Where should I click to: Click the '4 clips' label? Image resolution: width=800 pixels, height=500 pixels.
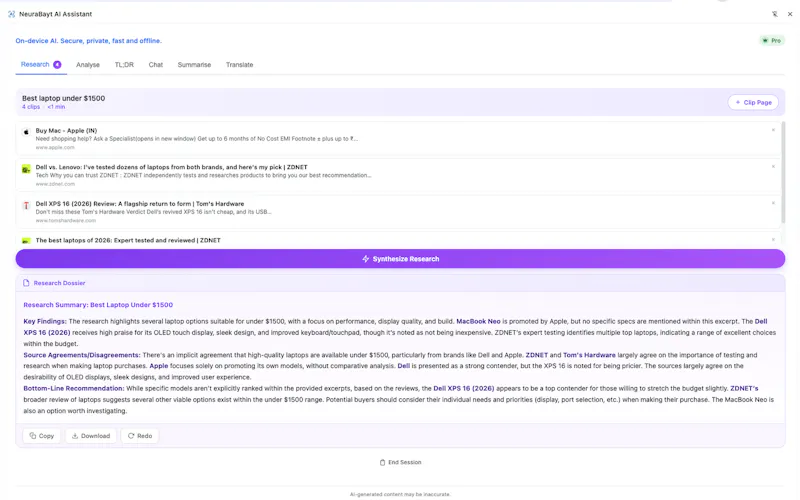(31, 107)
